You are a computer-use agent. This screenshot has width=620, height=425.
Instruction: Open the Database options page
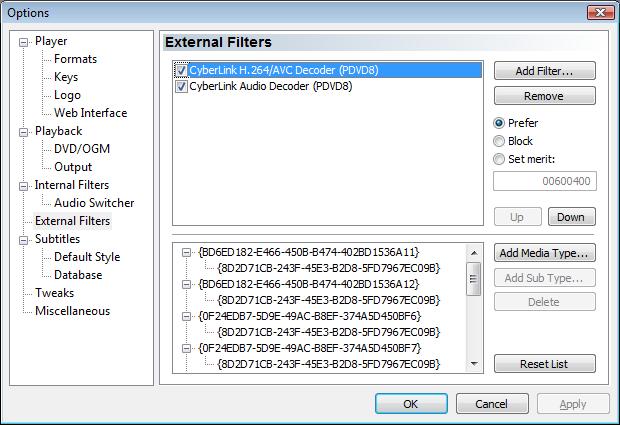coord(78,275)
